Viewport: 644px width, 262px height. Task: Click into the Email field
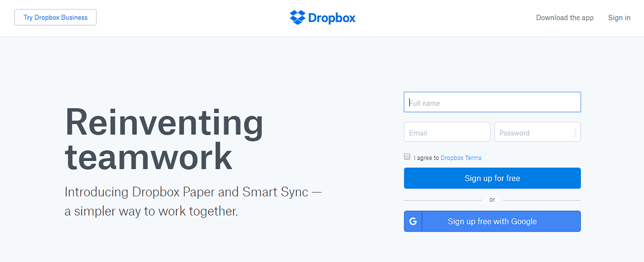click(447, 132)
